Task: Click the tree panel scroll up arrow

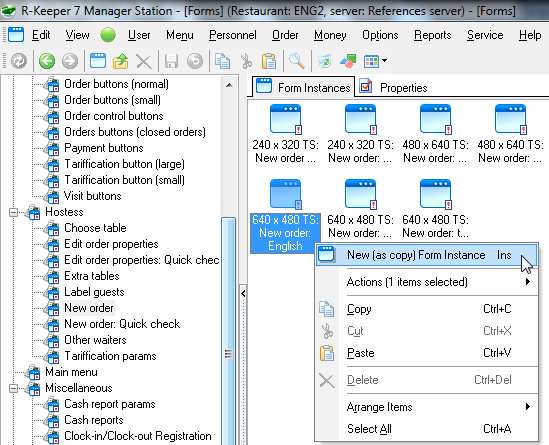Action: [229, 85]
